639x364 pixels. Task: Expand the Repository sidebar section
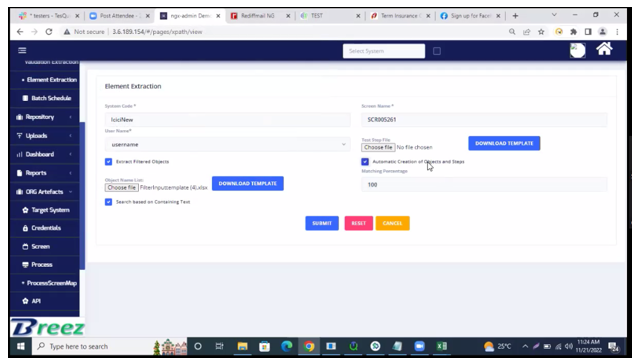[45, 117]
